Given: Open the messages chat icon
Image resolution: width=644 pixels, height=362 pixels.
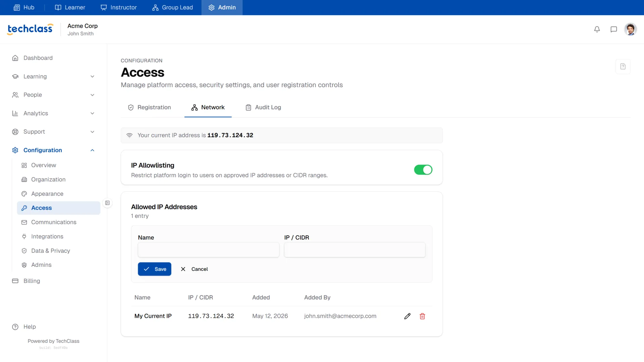Looking at the screenshot, I should [614, 29].
